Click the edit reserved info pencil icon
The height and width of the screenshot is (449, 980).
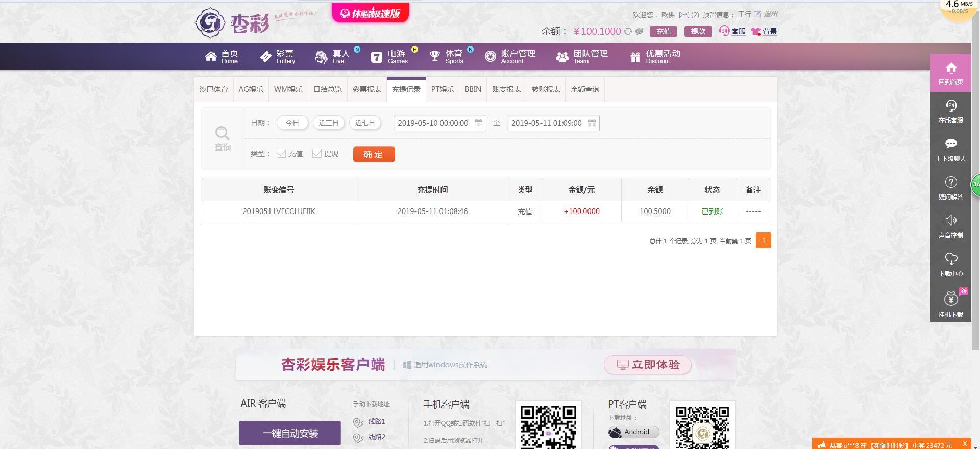click(757, 14)
